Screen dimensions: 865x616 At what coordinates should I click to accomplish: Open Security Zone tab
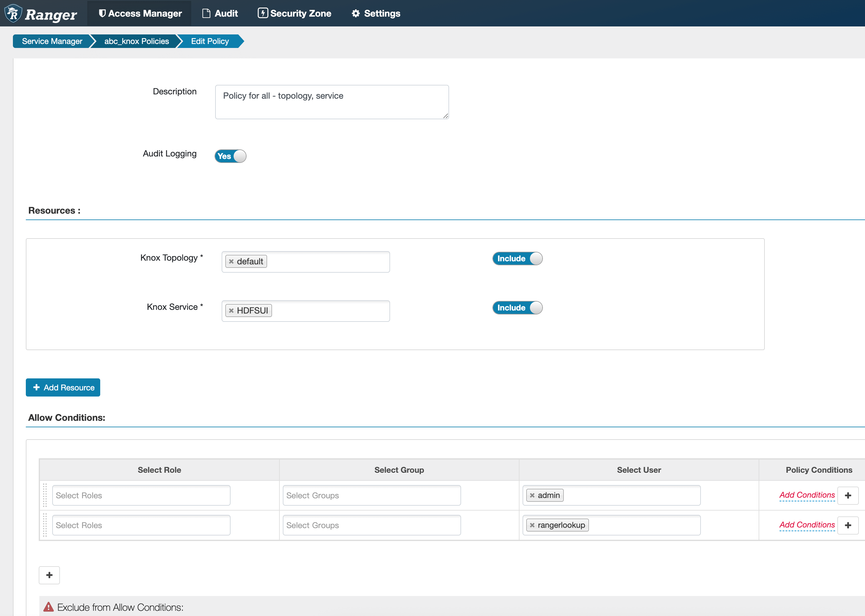pos(295,13)
